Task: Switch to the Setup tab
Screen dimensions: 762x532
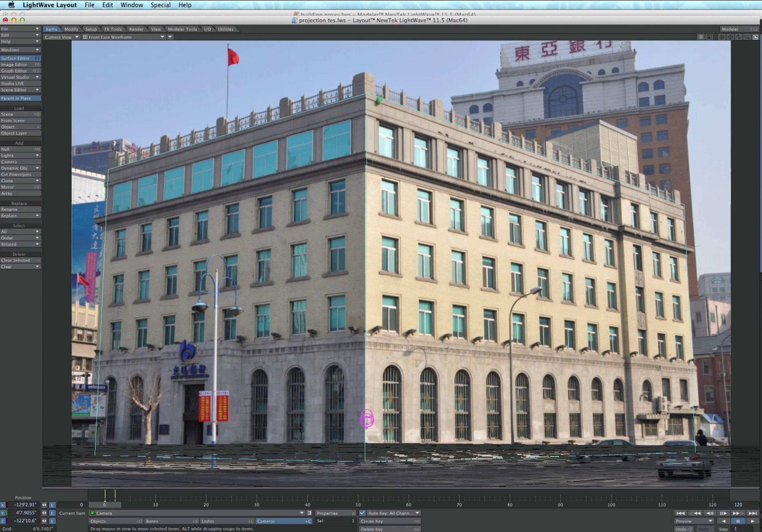Action: click(91, 29)
